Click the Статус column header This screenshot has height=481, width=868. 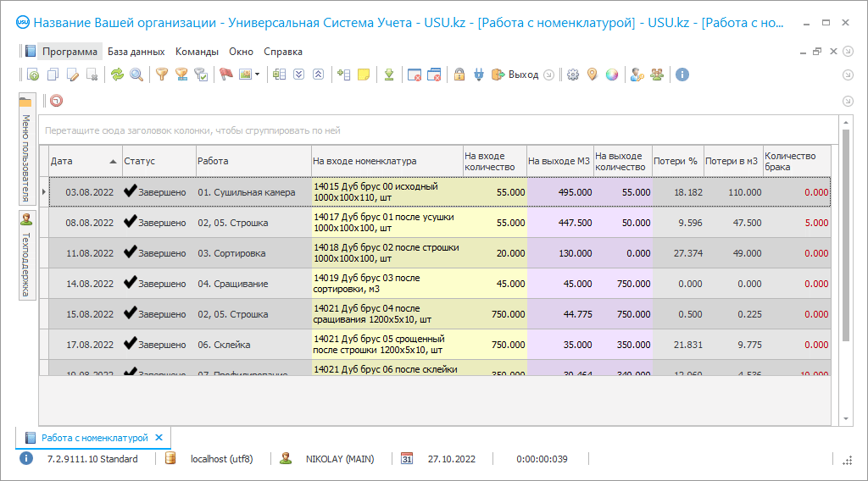(x=159, y=161)
